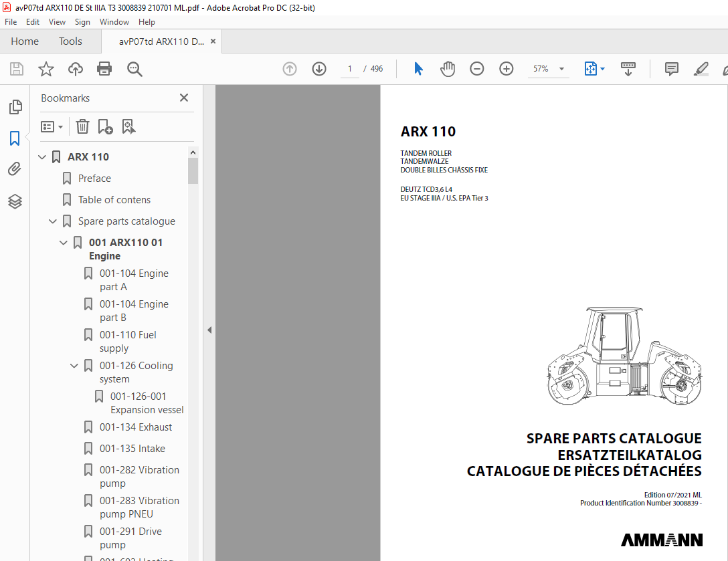The image size is (728, 561).
Task: Open the fit page options dropdown arrow
Action: [603, 69]
